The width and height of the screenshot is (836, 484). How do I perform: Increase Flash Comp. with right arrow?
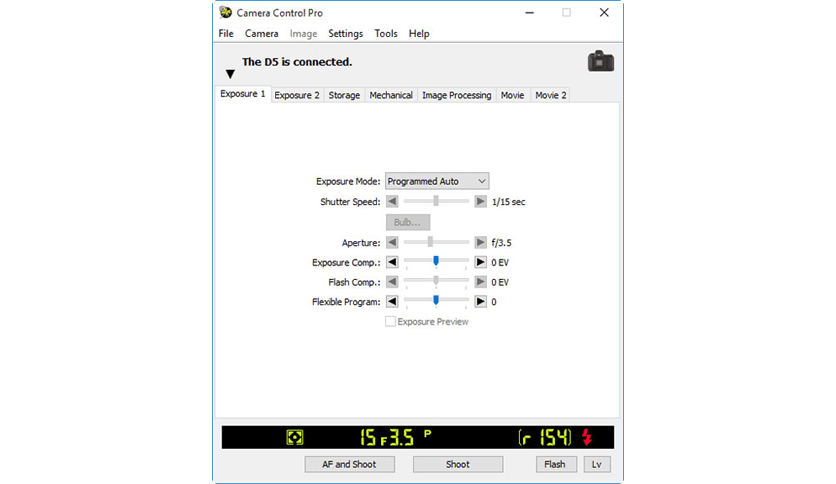pos(480,282)
